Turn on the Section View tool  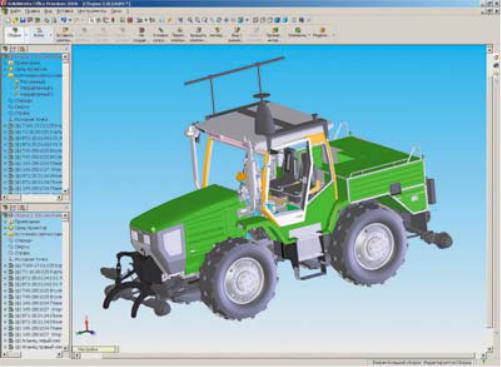(301, 20)
